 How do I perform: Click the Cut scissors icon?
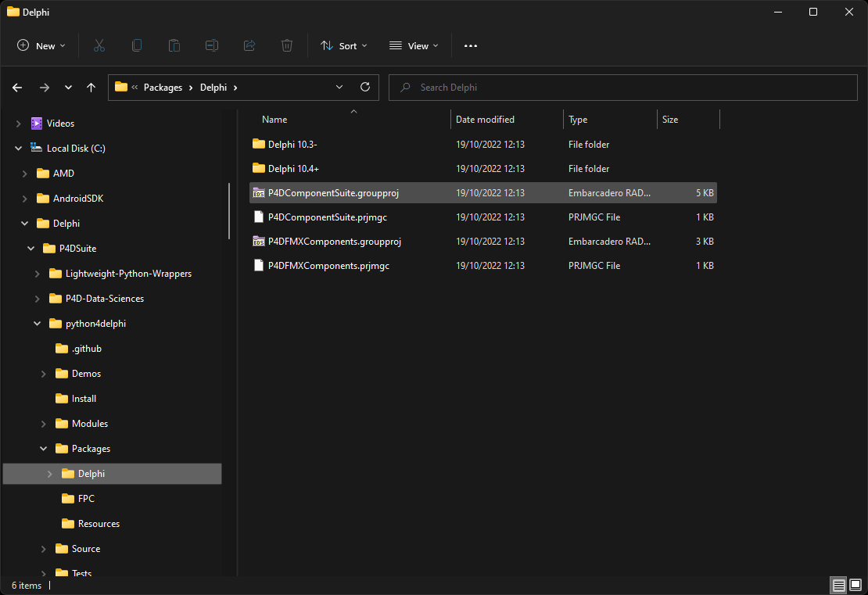99,46
